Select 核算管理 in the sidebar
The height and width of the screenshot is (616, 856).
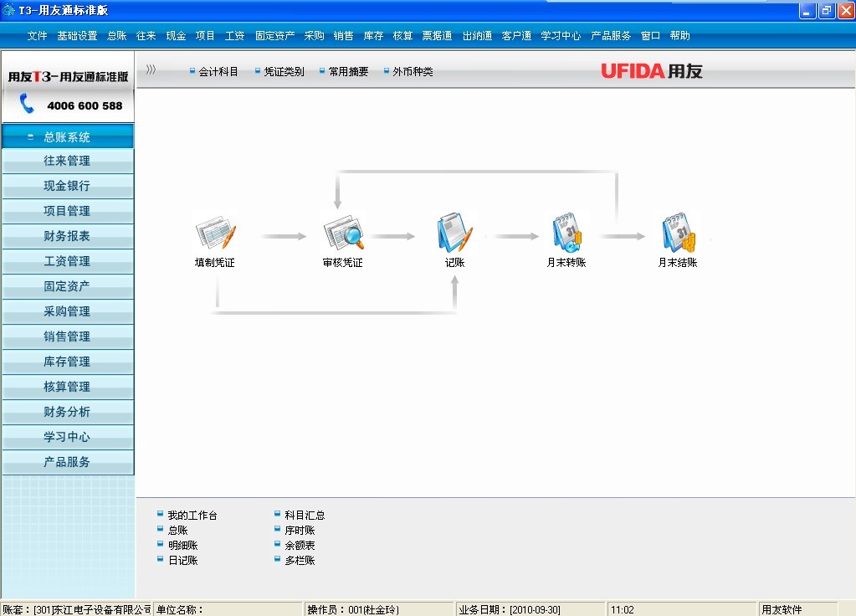click(68, 388)
